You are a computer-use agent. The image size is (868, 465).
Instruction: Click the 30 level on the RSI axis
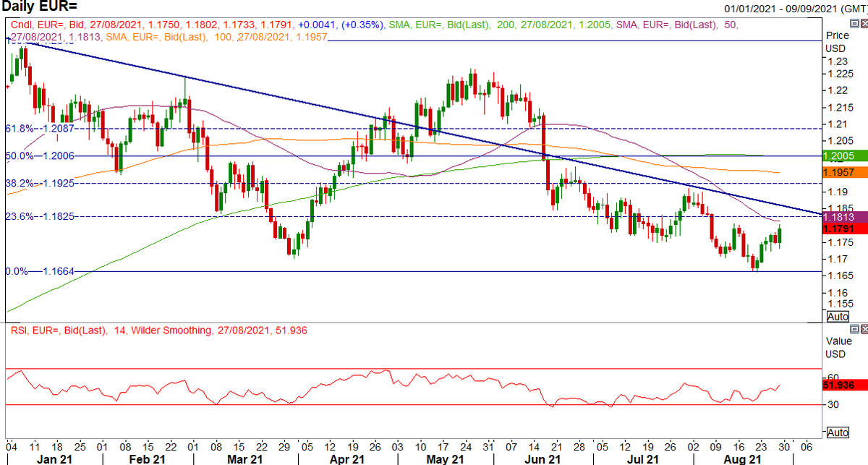[834, 404]
